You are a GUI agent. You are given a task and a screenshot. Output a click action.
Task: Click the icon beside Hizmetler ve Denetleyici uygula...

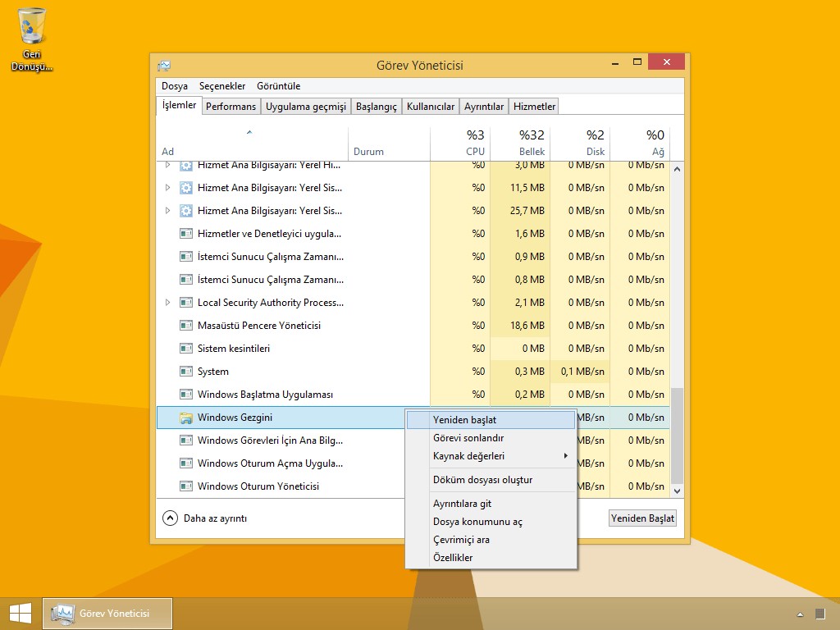tap(186, 234)
